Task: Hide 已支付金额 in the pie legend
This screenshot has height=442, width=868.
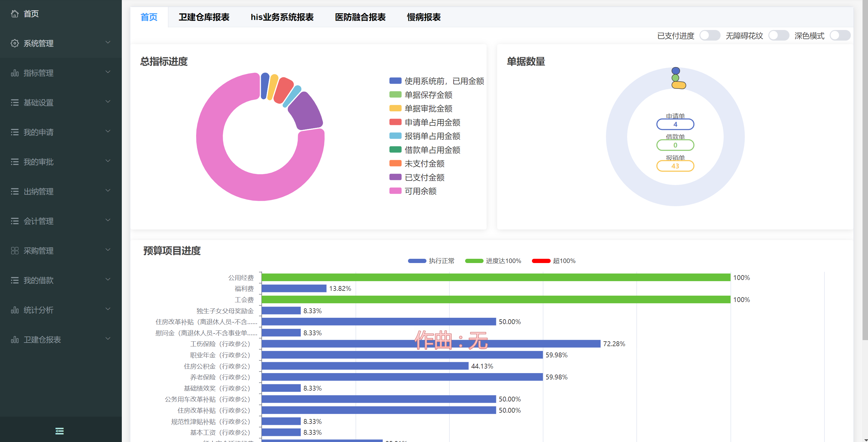Action: point(417,177)
